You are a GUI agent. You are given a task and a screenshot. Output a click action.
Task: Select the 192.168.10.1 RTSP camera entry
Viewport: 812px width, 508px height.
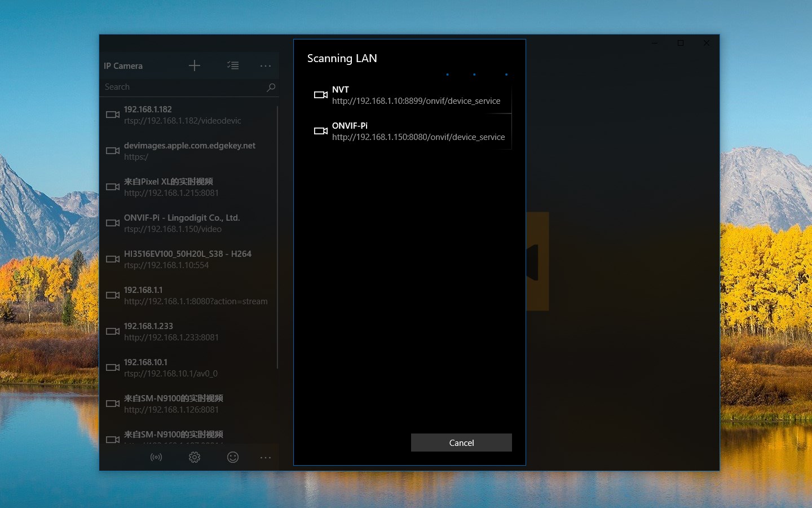point(170,367)
